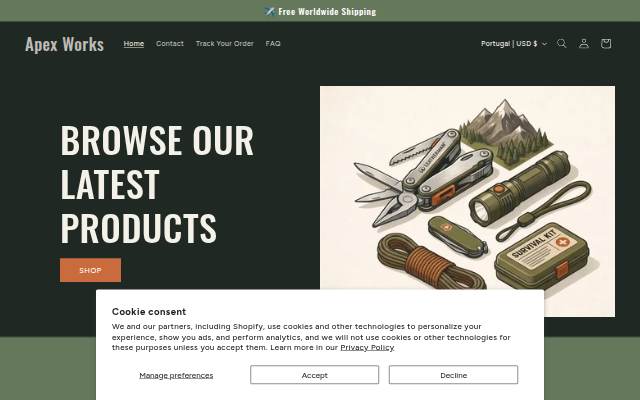Open the Contact page link

[x=170, y=43]
